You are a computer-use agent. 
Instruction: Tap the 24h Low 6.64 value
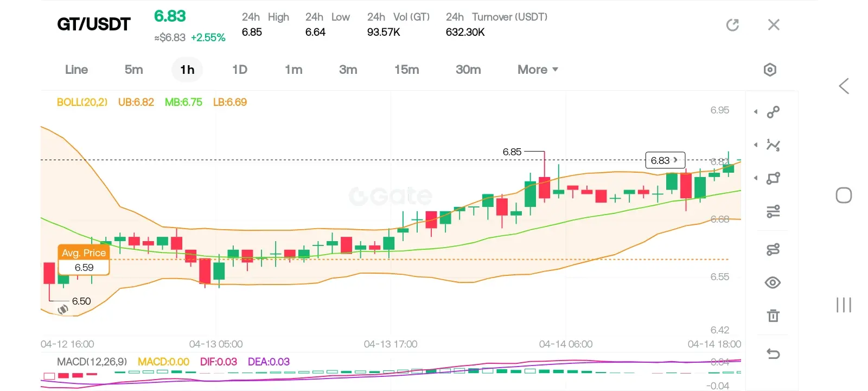tap(315, 32)
